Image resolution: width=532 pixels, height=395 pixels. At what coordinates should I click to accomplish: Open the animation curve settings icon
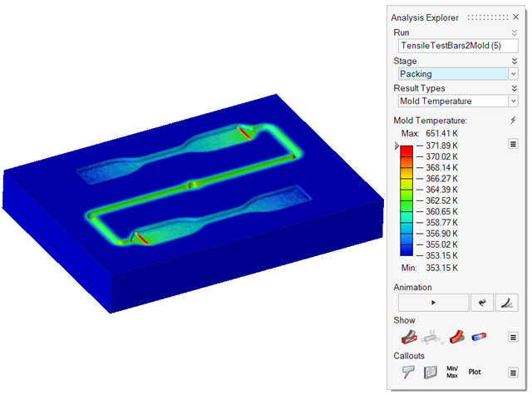coord(506,303)
